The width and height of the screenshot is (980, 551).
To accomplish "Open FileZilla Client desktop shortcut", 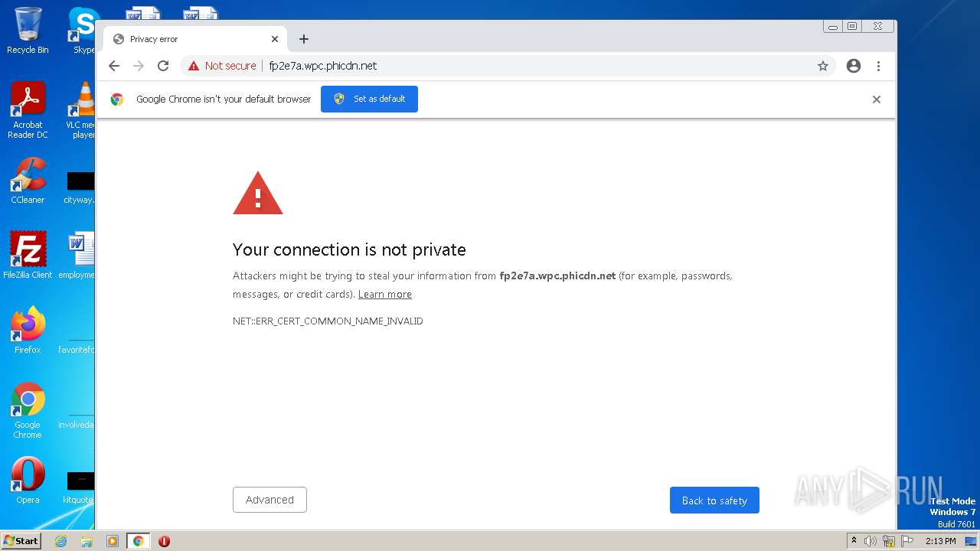I will coord(28,255).
